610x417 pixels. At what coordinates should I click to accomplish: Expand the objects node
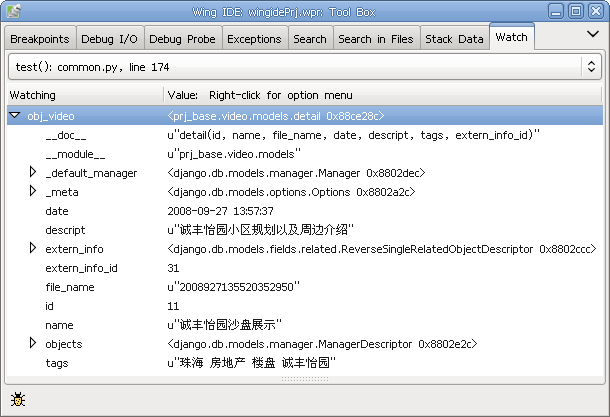[x=32, y=344]
